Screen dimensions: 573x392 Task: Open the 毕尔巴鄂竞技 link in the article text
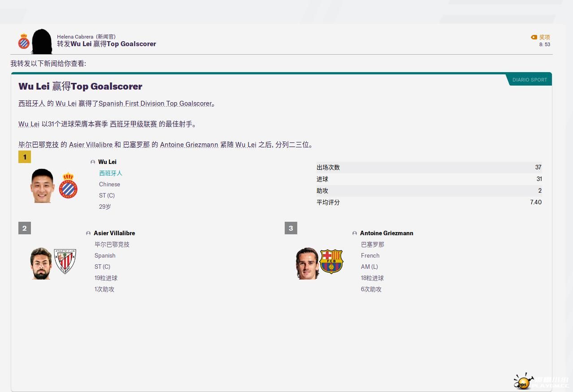pos(39,145)
